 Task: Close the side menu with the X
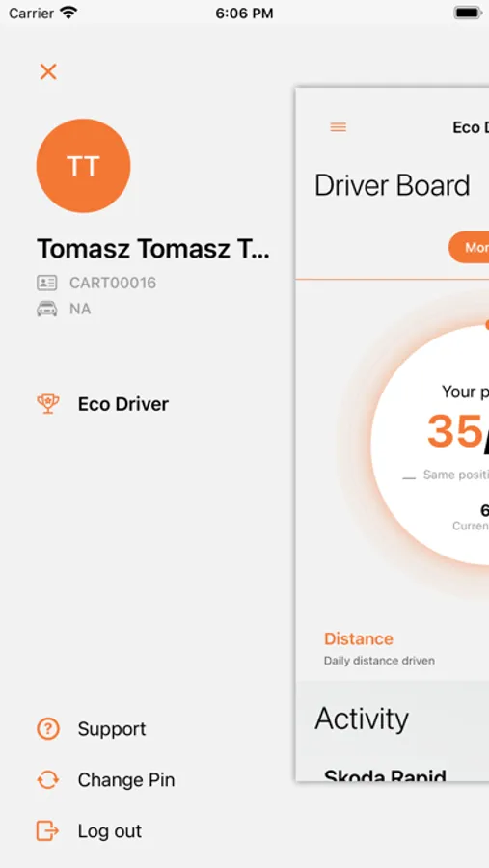(x=48, y=71)
